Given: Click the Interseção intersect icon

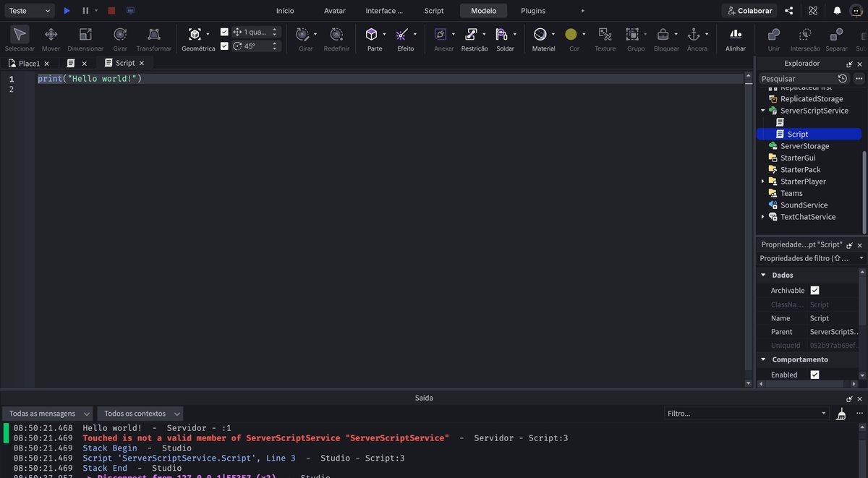Looking at the screenshot, I should tap(805, 34).
